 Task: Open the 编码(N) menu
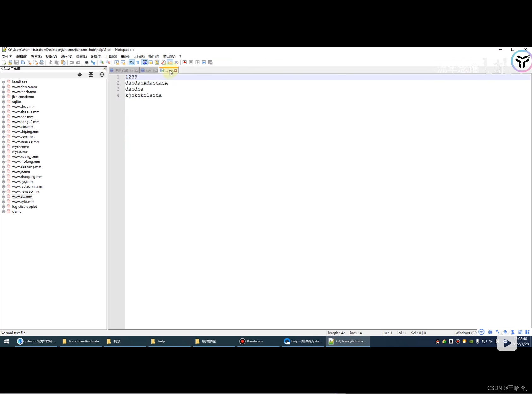[66, 57]
